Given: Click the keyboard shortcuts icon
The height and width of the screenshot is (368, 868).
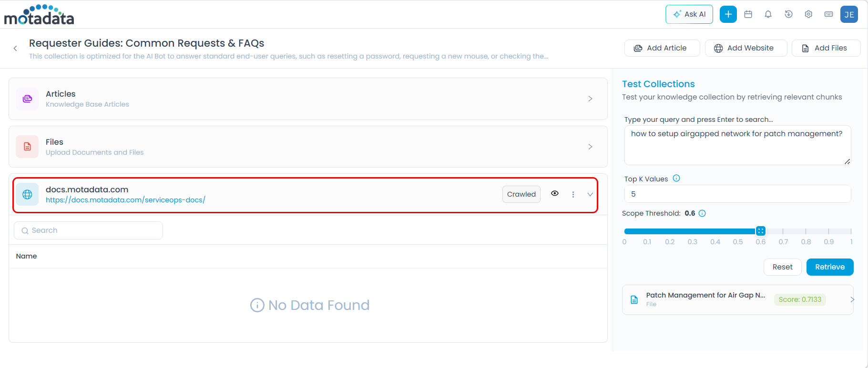Looking at the screenshot, I should tap(828, 14).
